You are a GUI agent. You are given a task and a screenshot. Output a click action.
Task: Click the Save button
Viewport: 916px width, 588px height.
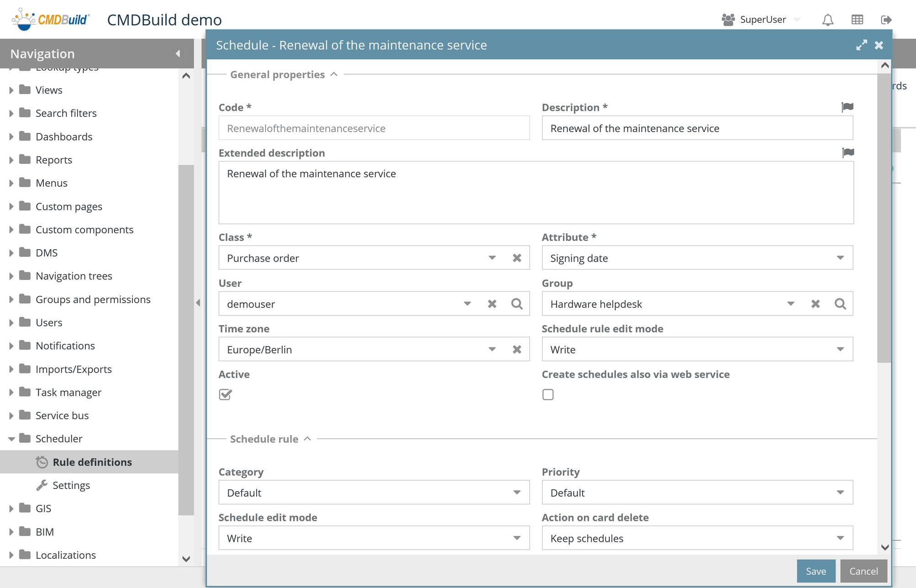(816, 571)
